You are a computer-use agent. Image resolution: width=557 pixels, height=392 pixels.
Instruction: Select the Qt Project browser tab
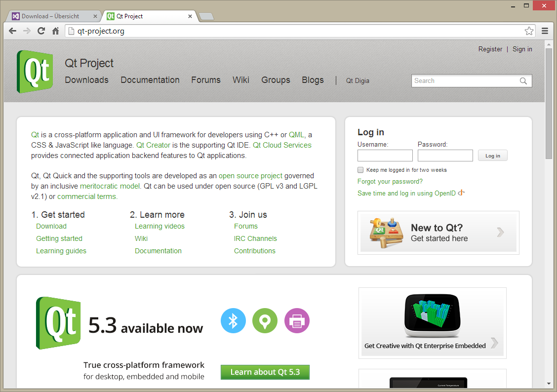click(x=149, y=16)
